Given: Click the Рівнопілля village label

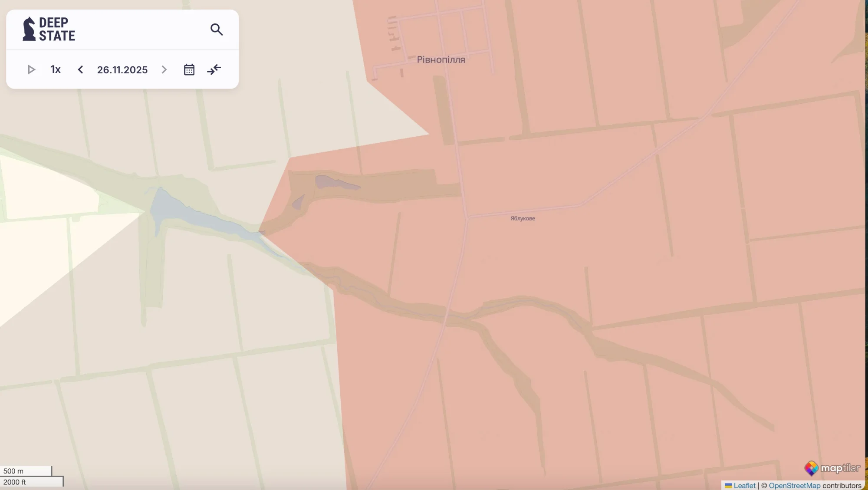Looking at the screenshot, I should coord(441,60).
